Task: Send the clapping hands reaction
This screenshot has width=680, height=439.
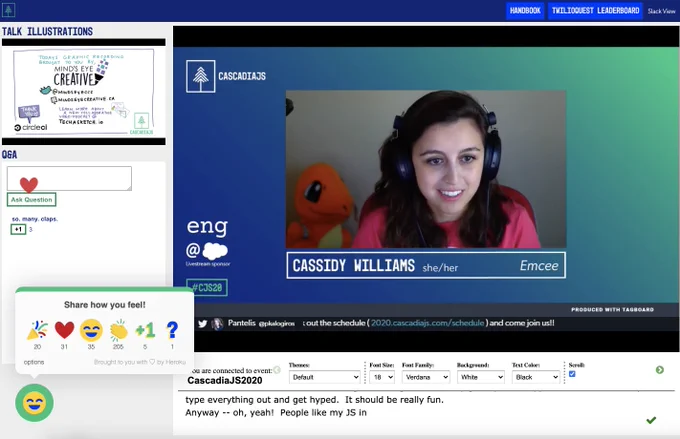Action: pyautogui.click(x=118, y=331)
